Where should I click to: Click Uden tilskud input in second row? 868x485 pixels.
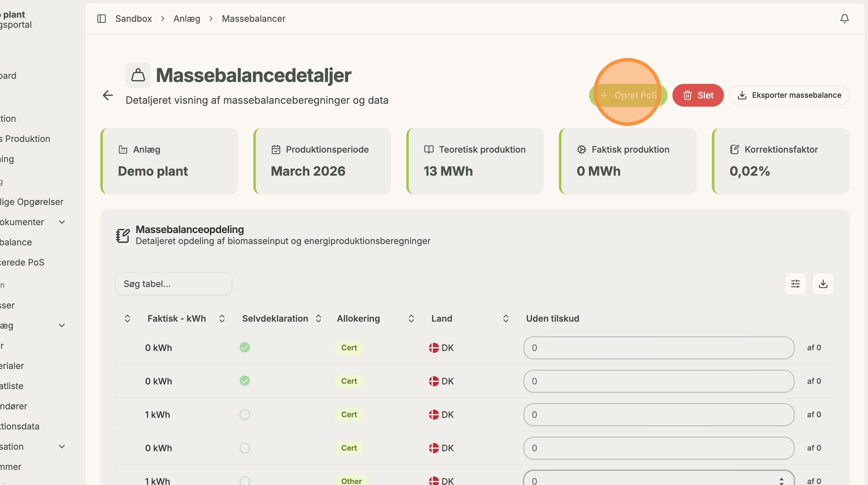click(659, 381)
